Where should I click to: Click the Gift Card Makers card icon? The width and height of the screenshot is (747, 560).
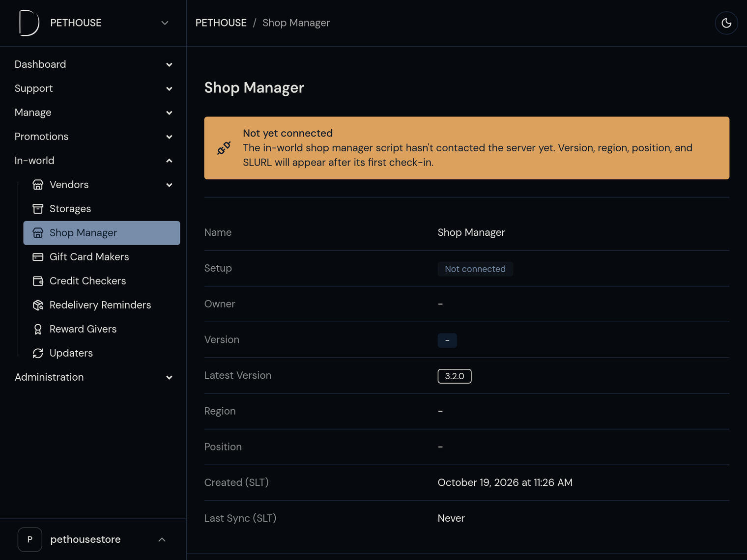38,257
